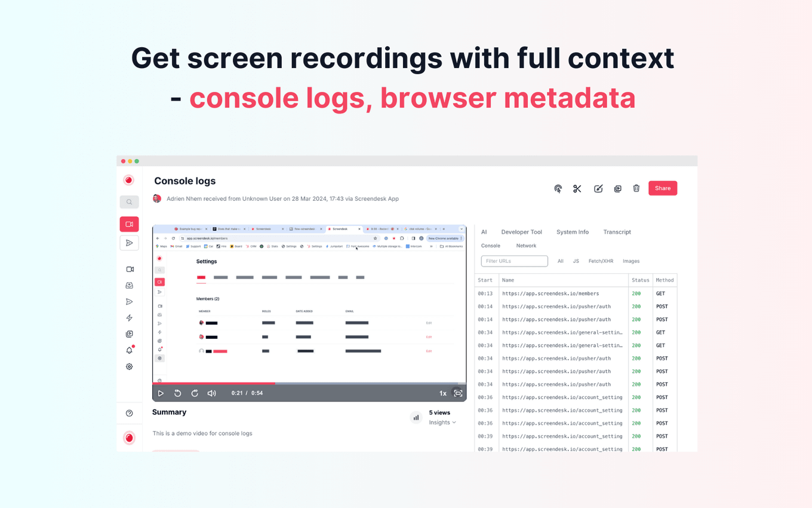812x508 pixels.
Task: Open notifications bell in the sidebar
Action: click(x=130, y=350)
